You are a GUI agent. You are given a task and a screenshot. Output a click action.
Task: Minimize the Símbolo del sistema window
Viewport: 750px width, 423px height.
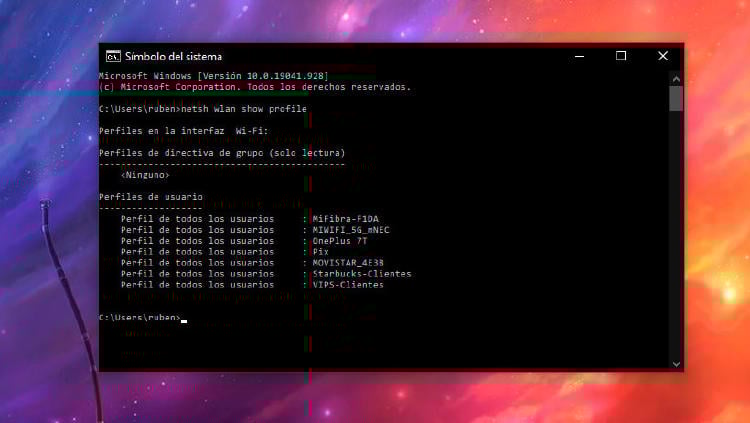578,56
